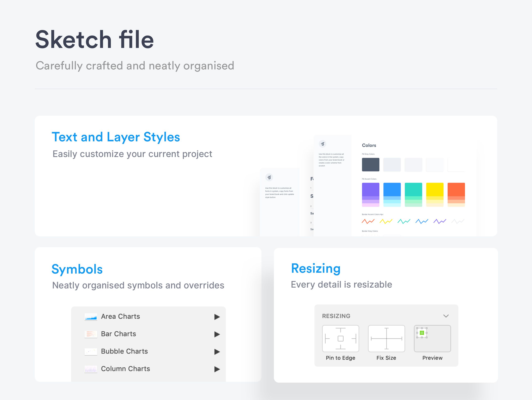Click the logo icon above colors description
Screen dimensions: 532x400
pos(322,144)
